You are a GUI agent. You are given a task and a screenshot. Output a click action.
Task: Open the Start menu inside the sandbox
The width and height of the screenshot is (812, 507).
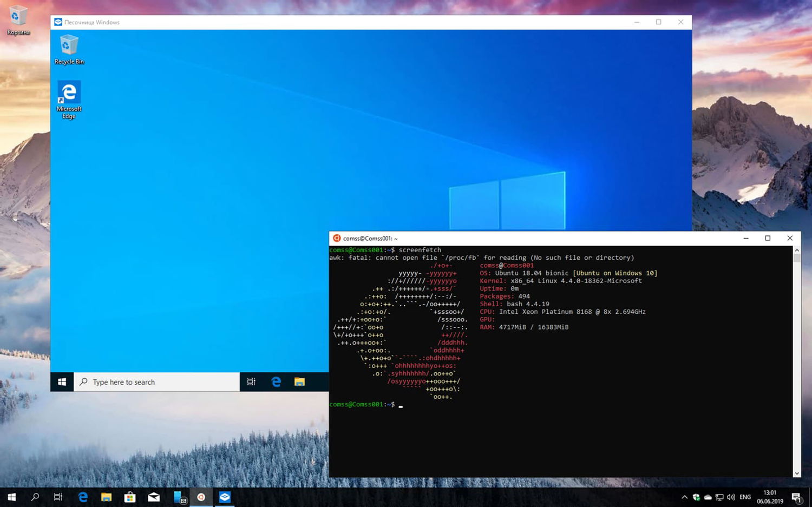[x=61, y=381]
